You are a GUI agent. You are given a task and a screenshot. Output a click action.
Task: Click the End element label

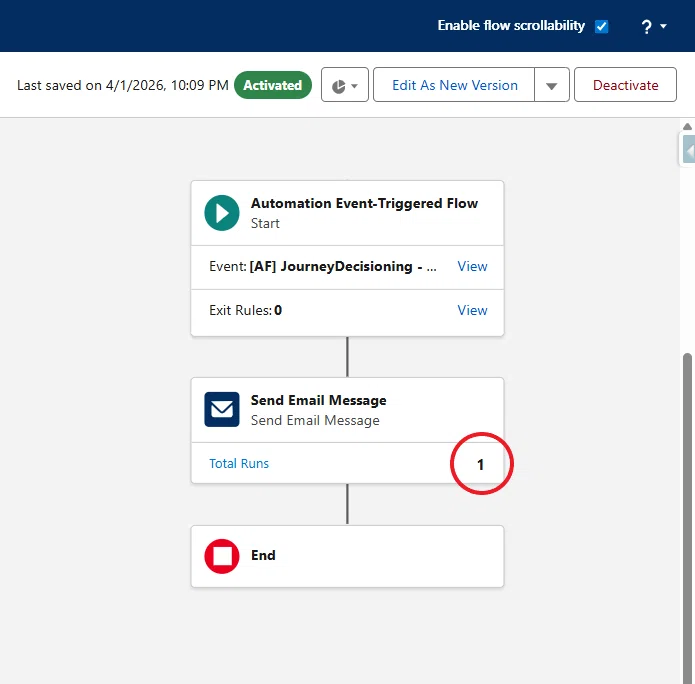pos(263,555)
